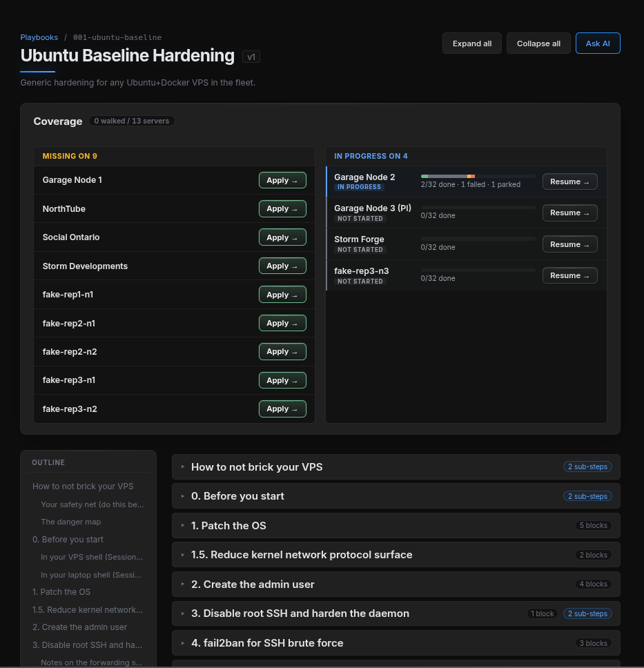Jump to 'How to not brick your VPS' in outline
This screenshot has width=644, height=668.
[83, 487]
